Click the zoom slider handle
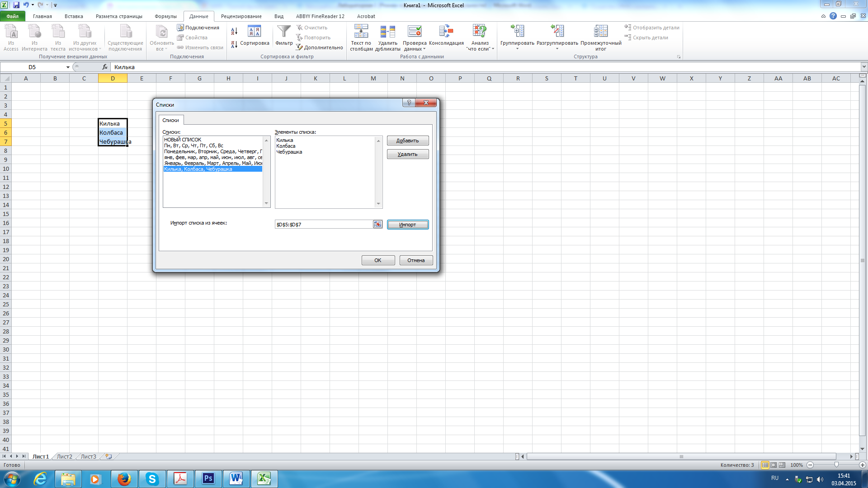The height and width of the screenshot is (488, 868). tap(836, 465)
